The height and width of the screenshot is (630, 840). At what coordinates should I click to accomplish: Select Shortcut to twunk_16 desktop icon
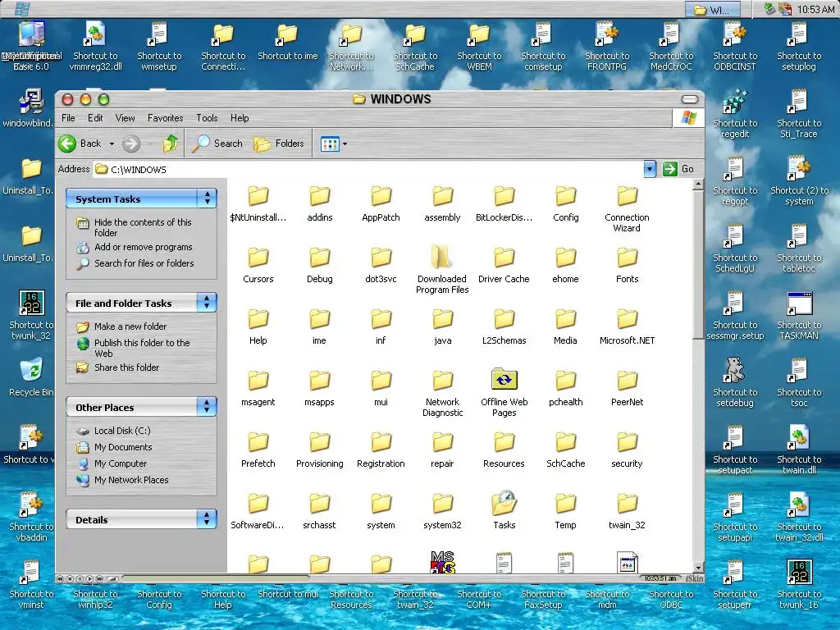coord(799,572)
